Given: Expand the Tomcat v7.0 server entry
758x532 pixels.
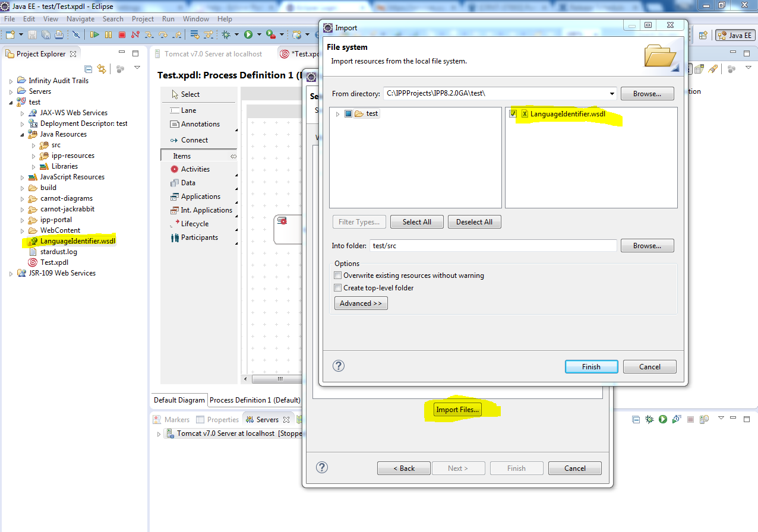Looking at the screenshot, I should click(159, 434).
